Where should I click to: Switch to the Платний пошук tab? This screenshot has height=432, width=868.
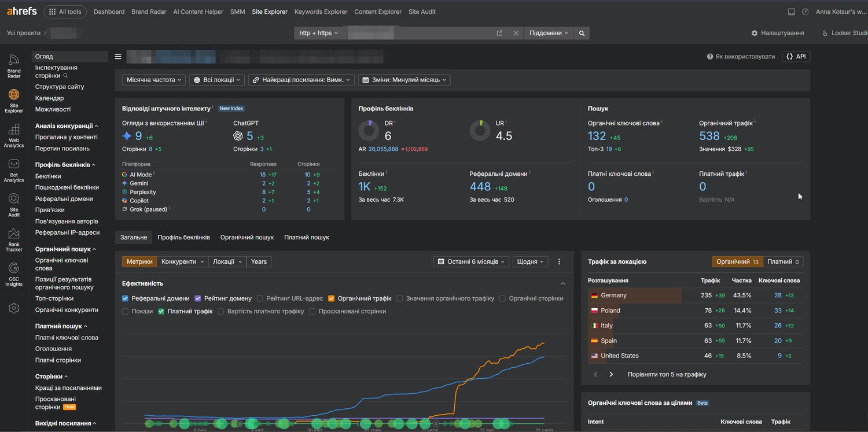(x=307, y=237)
